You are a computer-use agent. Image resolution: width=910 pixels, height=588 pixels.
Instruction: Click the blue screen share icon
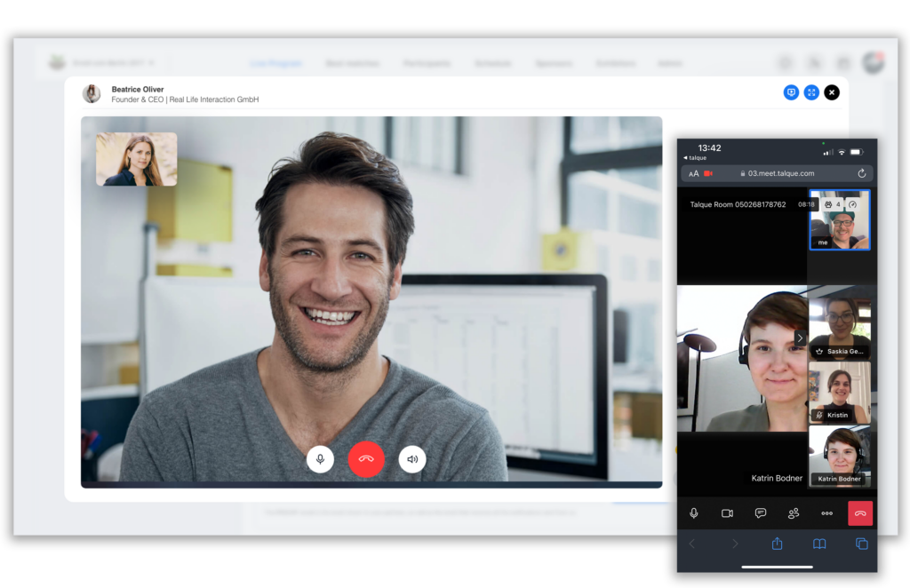coord(791,92)
